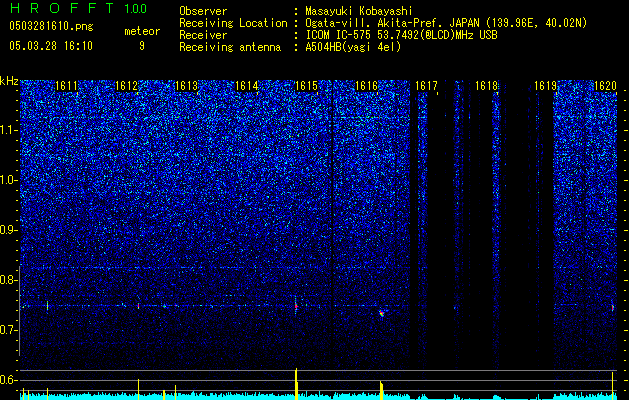Click the HROFFT 1.0.0 title text
This screenshot has height=400, width=629.
pyautogui.click(x=78, y=8)
